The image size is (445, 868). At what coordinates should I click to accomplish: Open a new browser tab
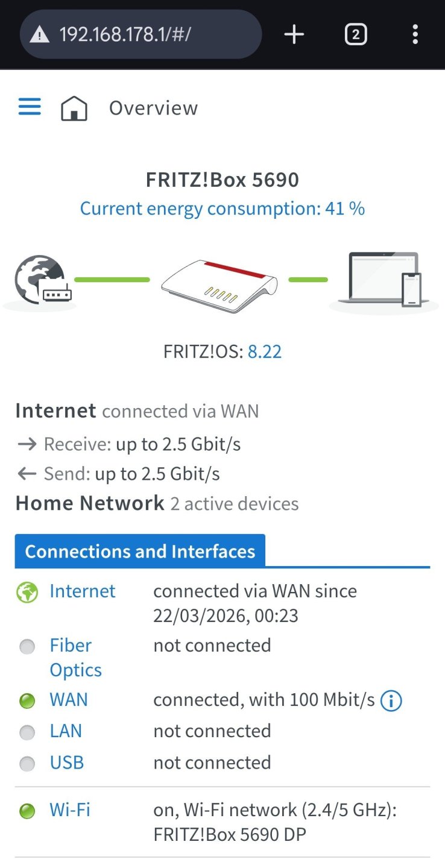pyautogui.click(x=294, y=35)
